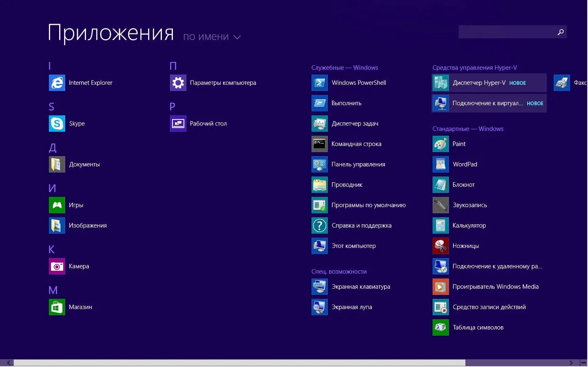This screenshot has height=367, width=588.
Task: Open Диспетчер Hyper-V icon
Action: click(441, 83)
